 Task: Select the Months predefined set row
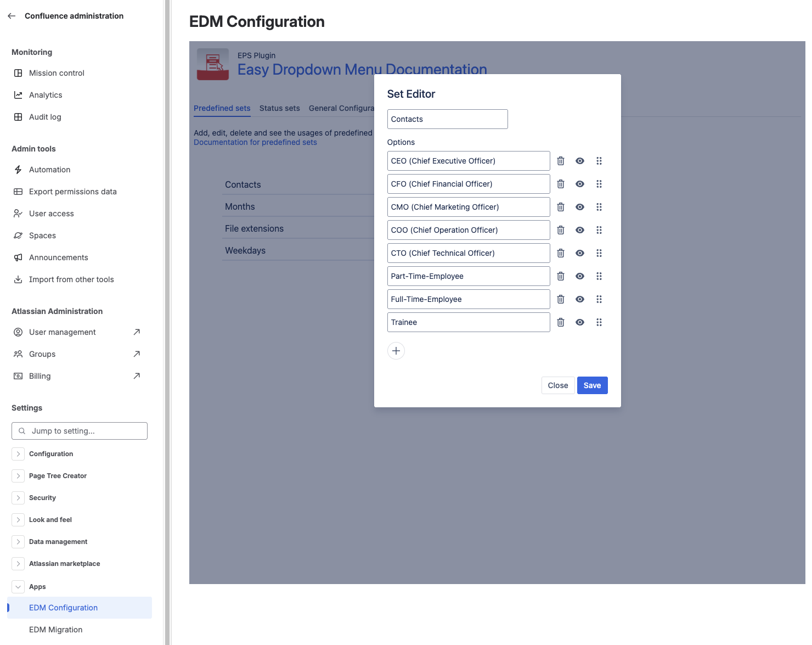click(x=298, y=206)
